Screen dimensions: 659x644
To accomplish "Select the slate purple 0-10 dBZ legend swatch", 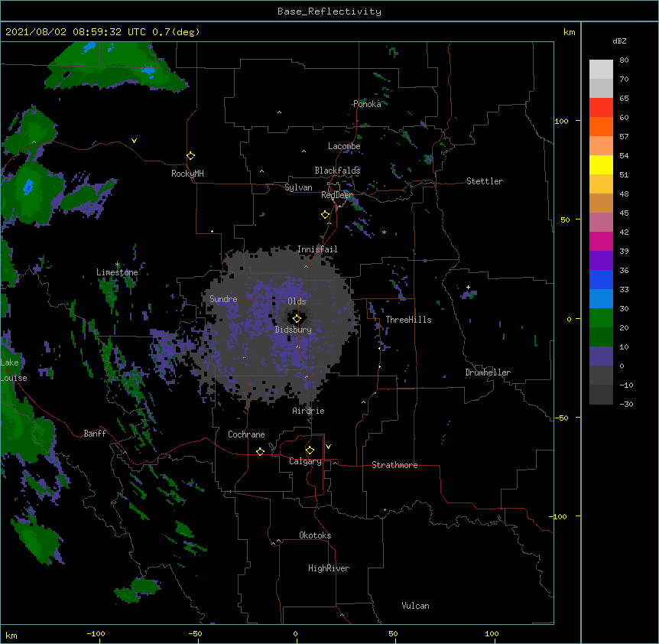I will [x=601, y=356].
